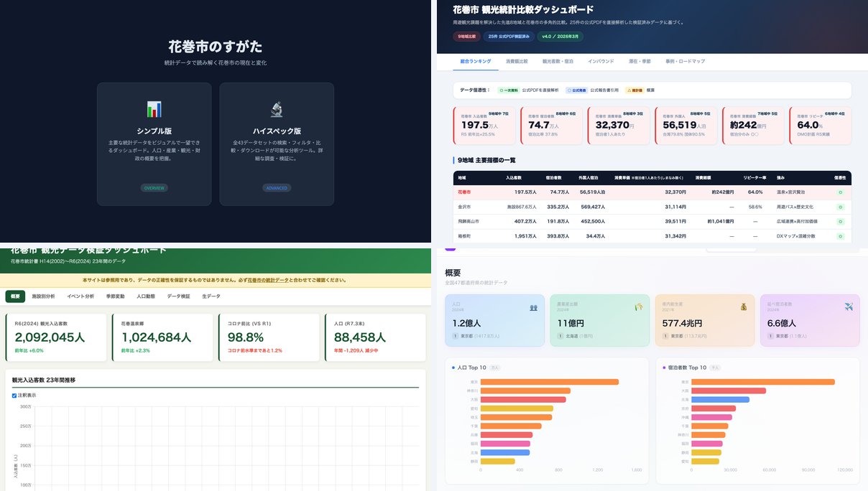Go to the イベント分析 tab
The image size is (868, 491).
pos(80,296)
